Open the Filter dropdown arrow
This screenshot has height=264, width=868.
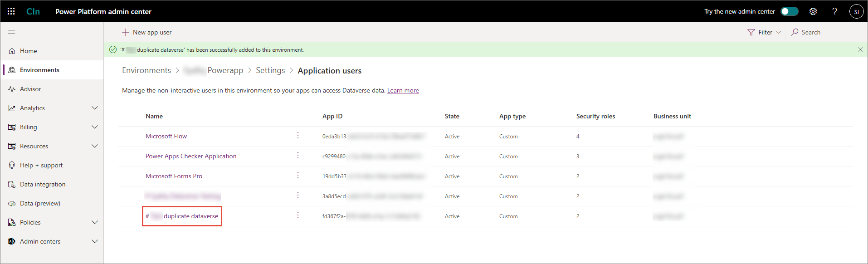(779, 32)
